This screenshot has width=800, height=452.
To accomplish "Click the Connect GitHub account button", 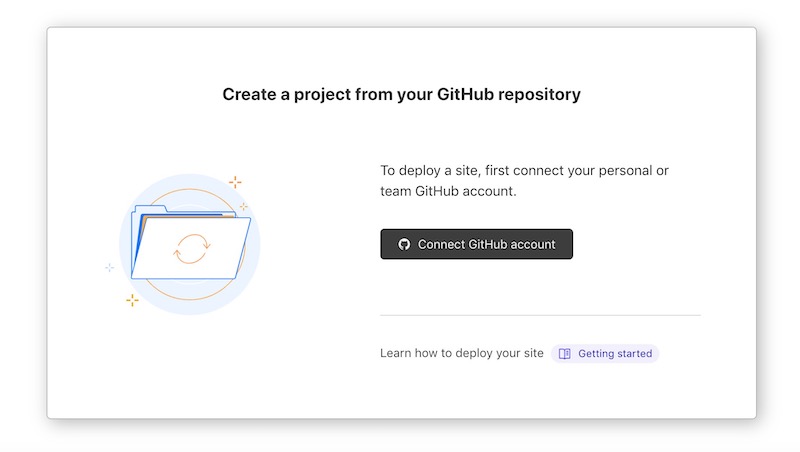I will tap(476, 244).
